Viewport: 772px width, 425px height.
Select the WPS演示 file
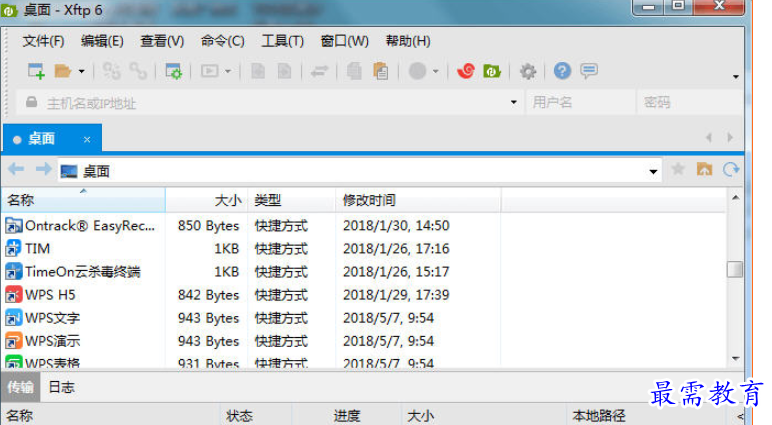click(x=42, y=341)
